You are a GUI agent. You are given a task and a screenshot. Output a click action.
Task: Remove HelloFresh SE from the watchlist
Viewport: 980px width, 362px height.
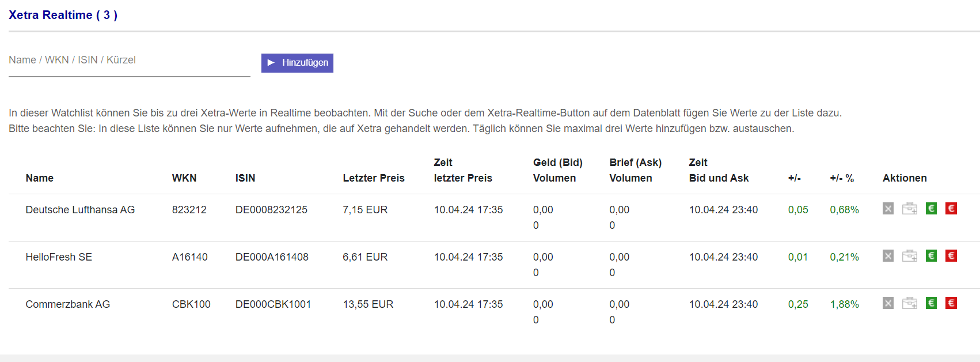(888, 256)
